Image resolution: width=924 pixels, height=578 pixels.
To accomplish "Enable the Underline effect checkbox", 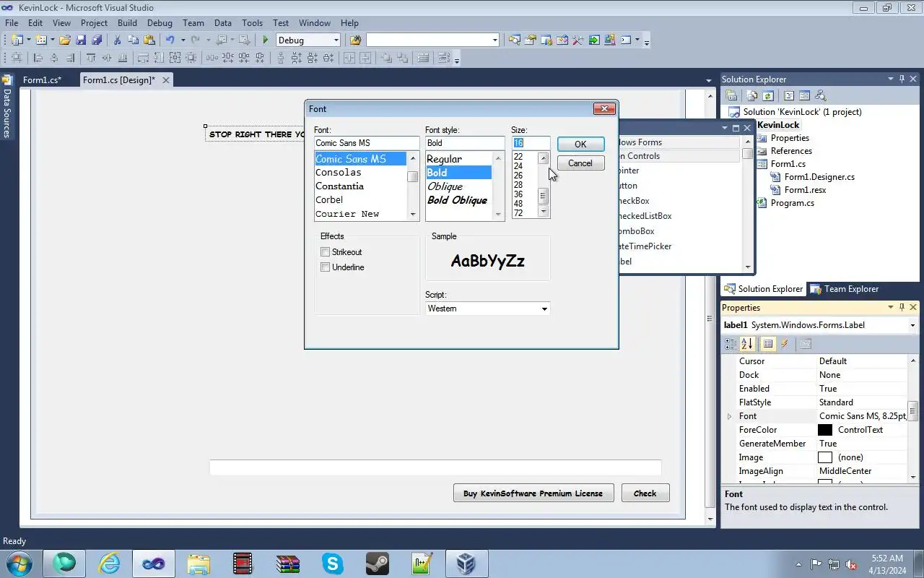I will point(326,267).
